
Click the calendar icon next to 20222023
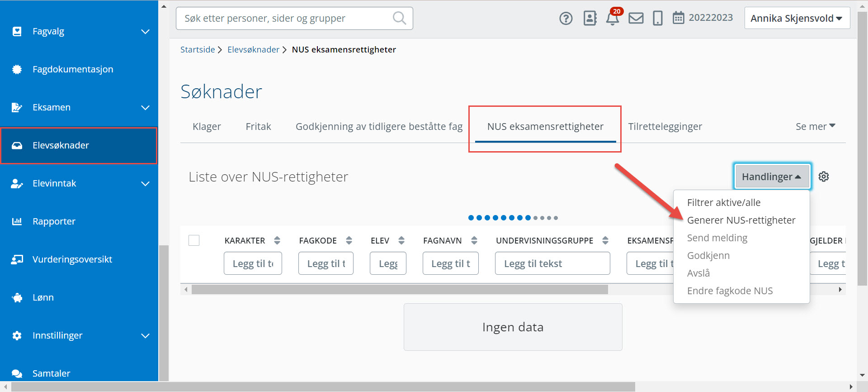[x=678, y=18]
